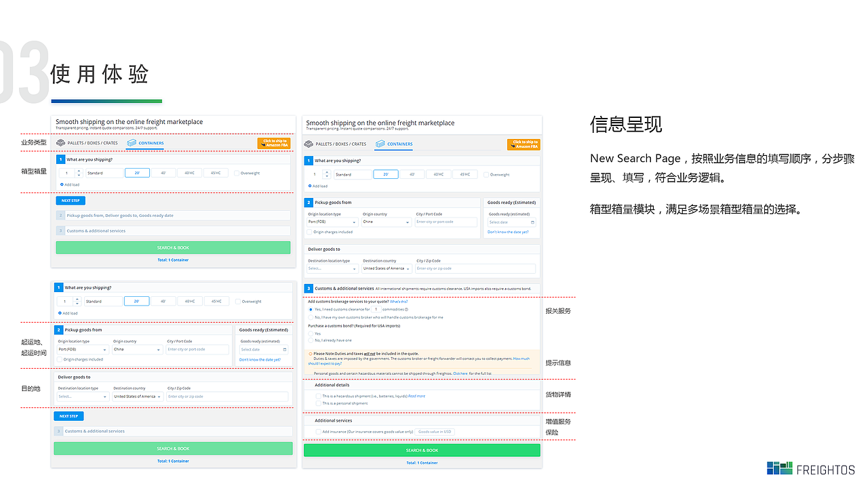Click the orange Ship to Amazon FBA badge
The height and width of the screenshot is (488, 868).
pyautogui.click(x=523, y=144)
